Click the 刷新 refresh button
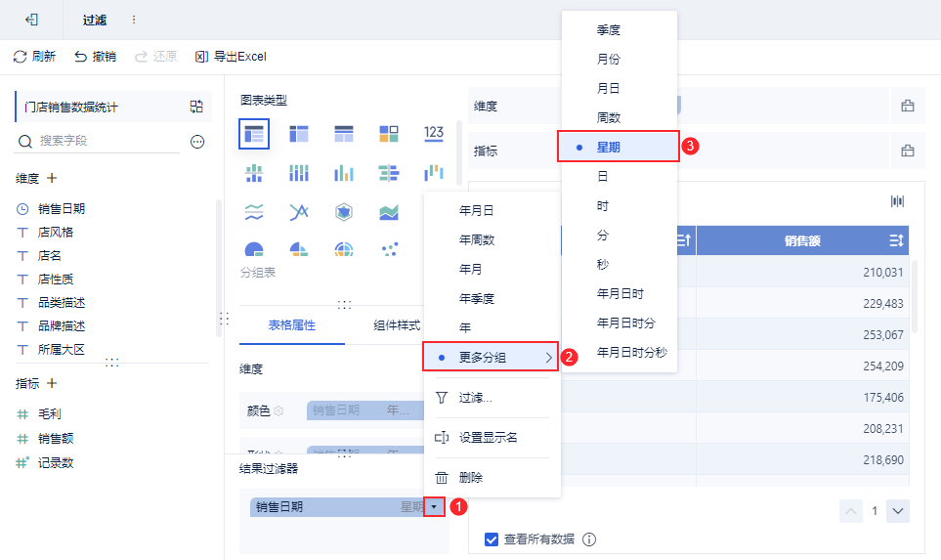Image resolution: width=941 pixels, height=560 pixels. point(34,57)
